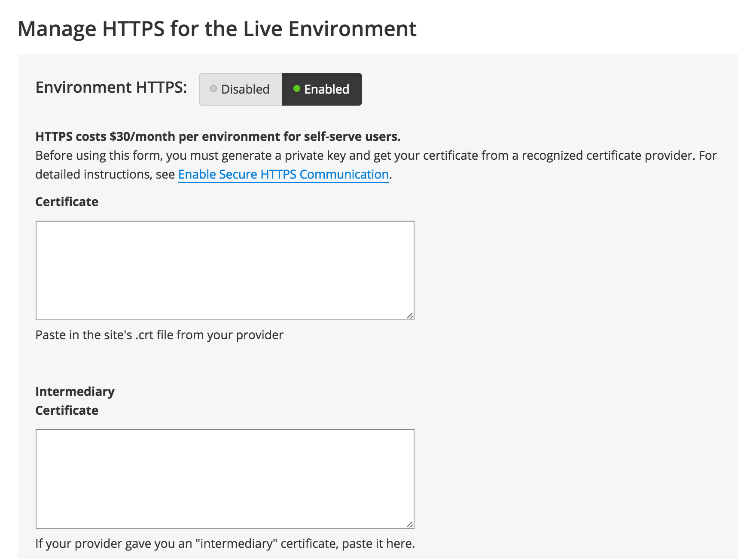Click the Environment HTTPS label
The width and height of the screenshot is (756, 559).
pyautogui.click(x=111, y=87)
